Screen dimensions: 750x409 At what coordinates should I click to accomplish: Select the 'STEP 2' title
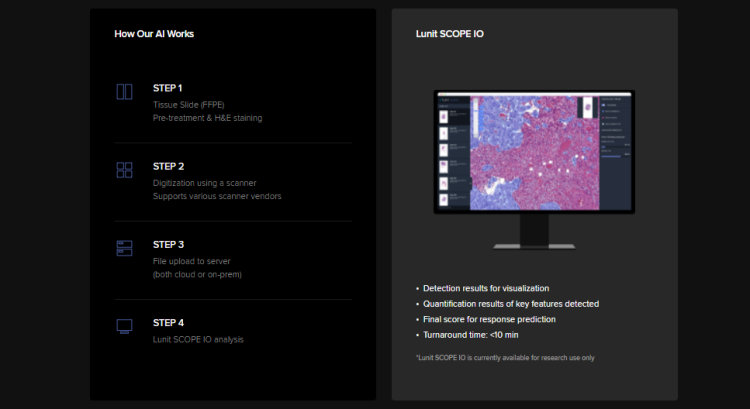168,166
